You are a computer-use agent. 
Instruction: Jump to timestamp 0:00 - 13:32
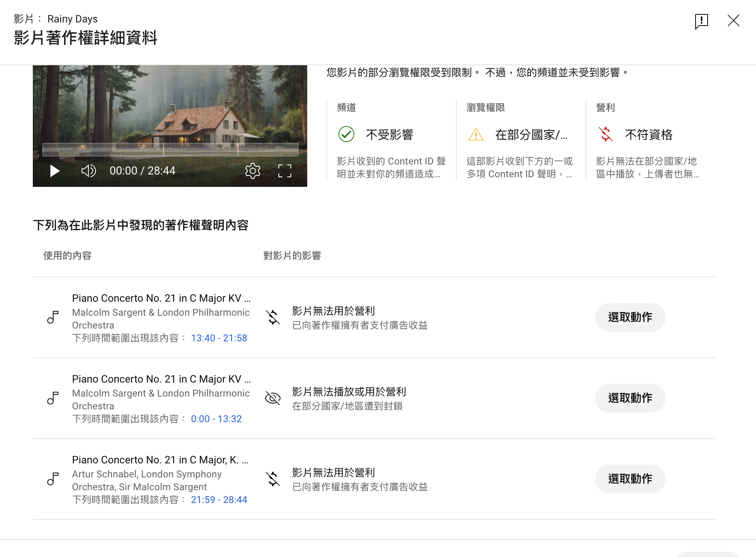point(216,419)
